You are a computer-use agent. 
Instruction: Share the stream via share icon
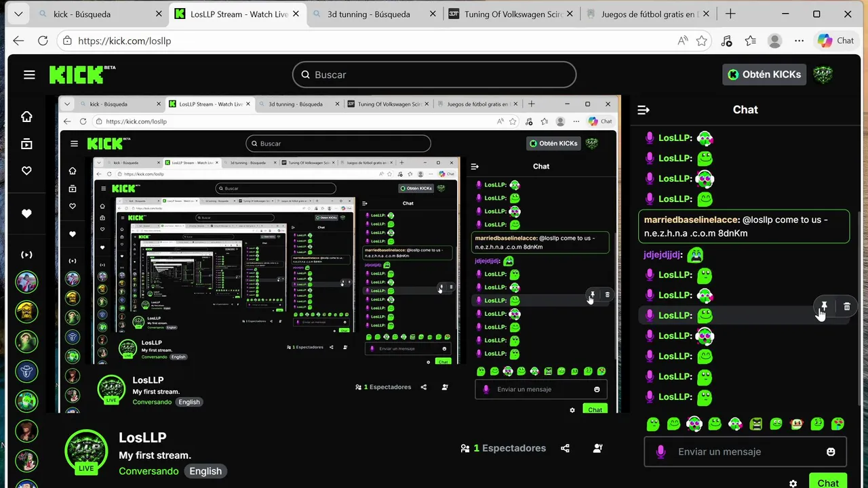coord(566,448)
